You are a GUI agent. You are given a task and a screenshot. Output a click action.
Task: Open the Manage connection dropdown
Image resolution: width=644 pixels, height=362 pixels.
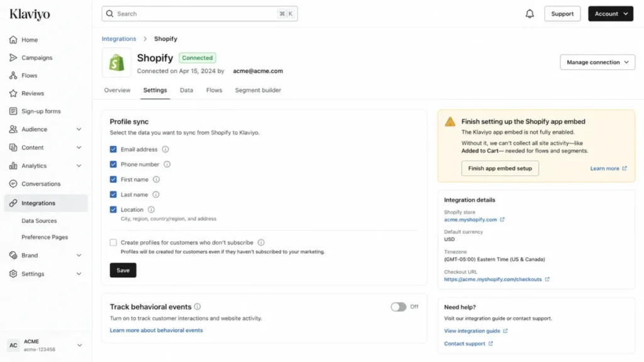[x=597, y=62]
